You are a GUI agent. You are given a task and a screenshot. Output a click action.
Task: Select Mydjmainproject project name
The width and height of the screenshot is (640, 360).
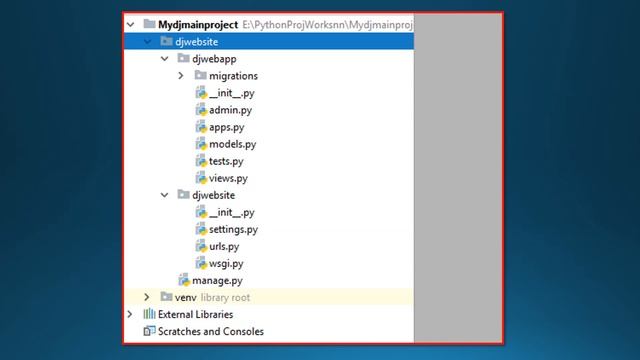tap(198, 25)
